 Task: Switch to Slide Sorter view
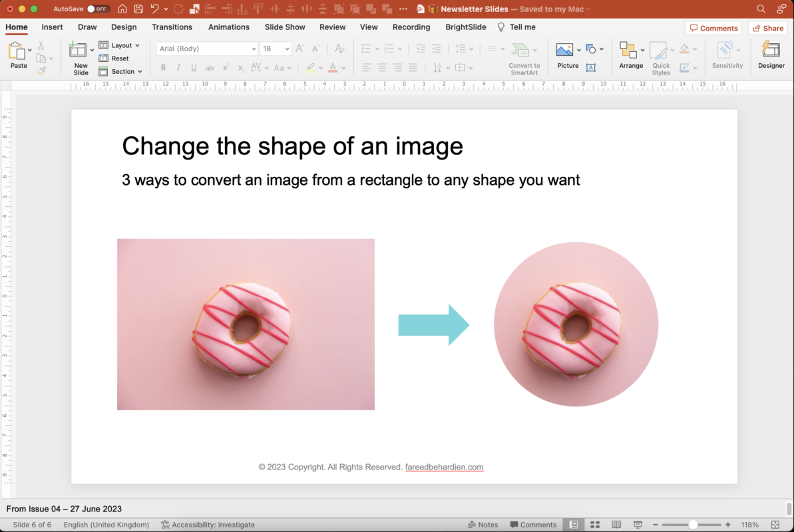pyautogui.click(x=594, y=524)
